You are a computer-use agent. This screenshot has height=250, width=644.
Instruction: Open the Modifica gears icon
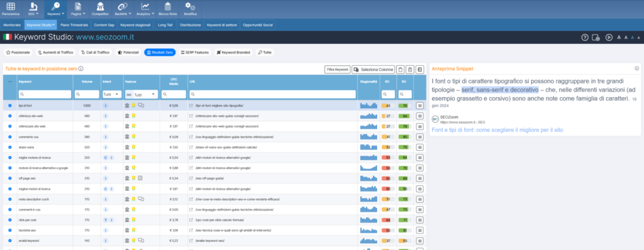click(190, 6)
